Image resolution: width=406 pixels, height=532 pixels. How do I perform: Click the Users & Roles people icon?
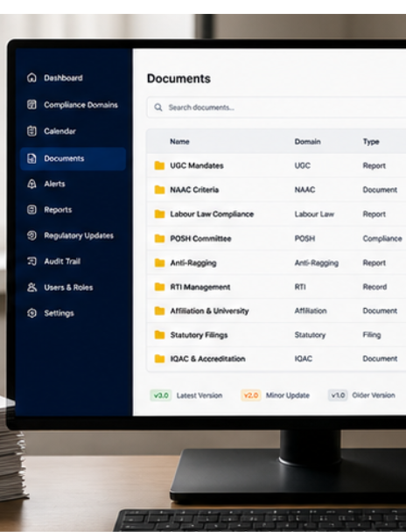(x=31, y=287)
